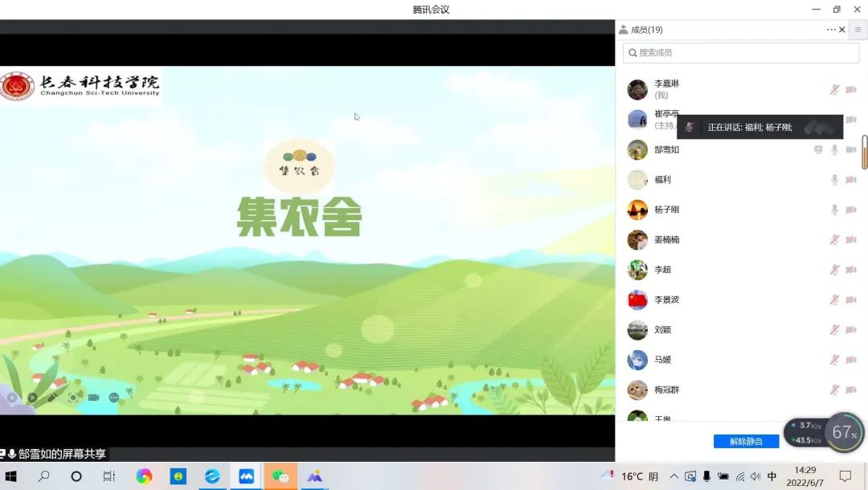Open the slide toolbar more (…) icon

[x=114, y=398]
